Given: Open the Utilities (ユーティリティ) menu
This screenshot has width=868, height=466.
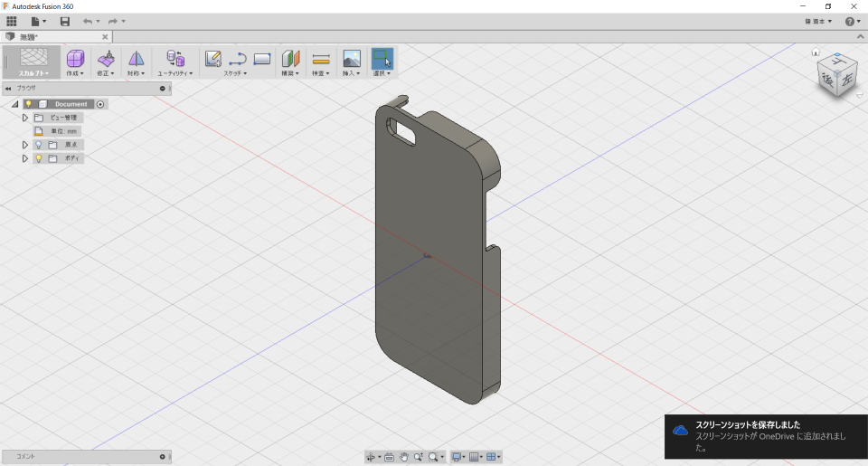Looking at the screenshot, I should point(175,62).
